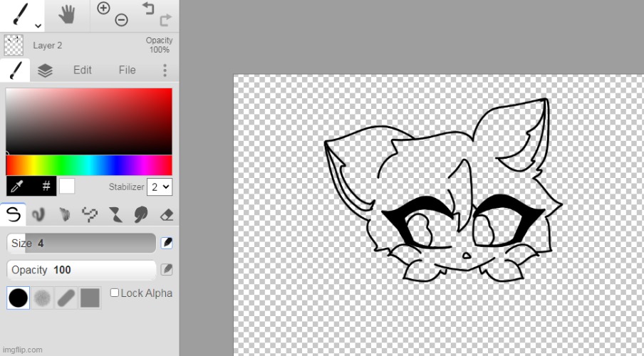Choose a hue on rainbow strip

(x=89, y=165)
